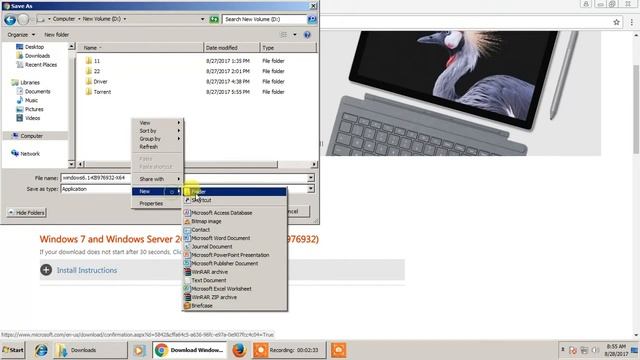Select the Driver folder

100,82
